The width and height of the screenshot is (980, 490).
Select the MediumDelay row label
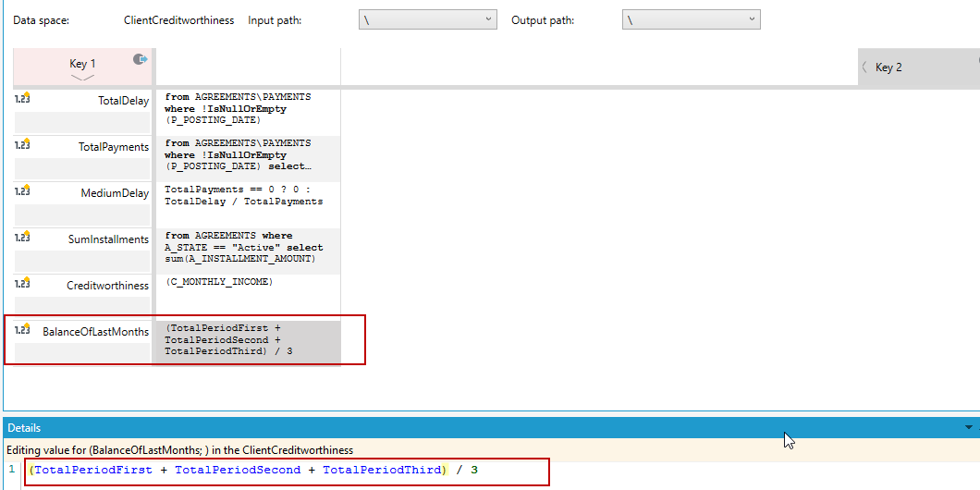(115, 193)
